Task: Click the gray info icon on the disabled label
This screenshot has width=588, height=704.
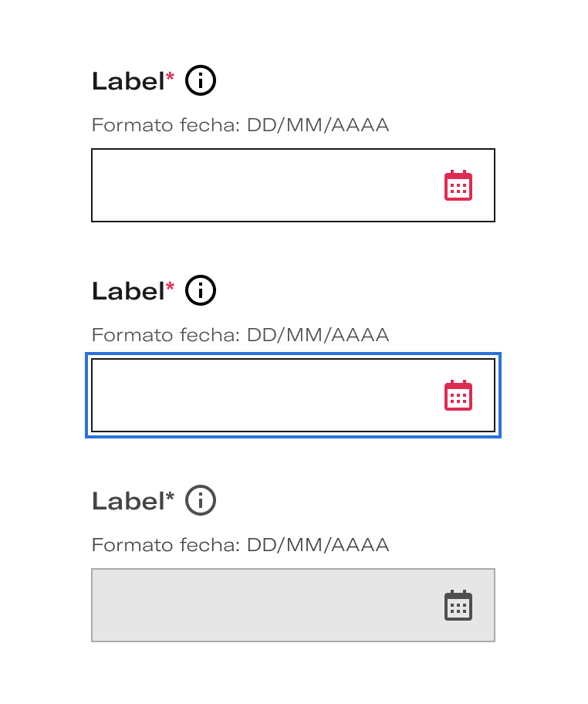Action: click(x=201, y=500)
